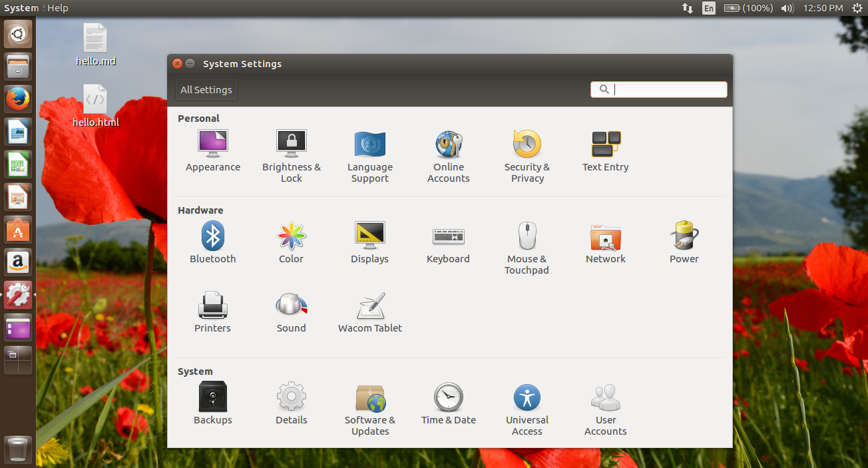Viewport: 868px width, 468px height.
Task: Open the System menu in top bar
Action: pos(21,8)
